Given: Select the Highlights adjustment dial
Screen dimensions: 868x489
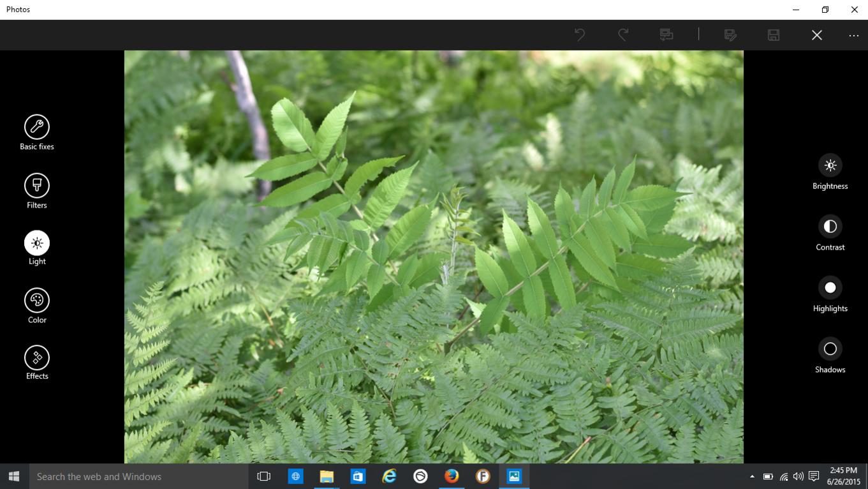Looking at the screenshot, I should [x=830, y=288].
